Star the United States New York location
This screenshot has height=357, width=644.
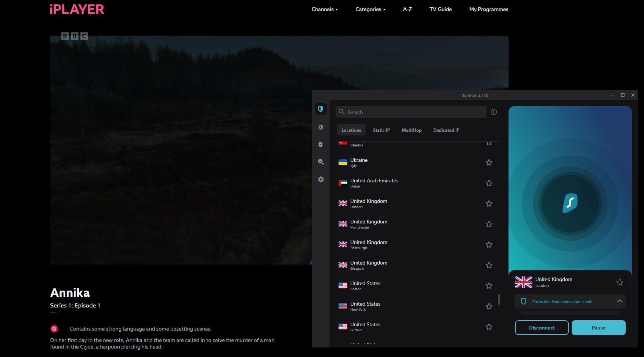click(x=489, y=306)
